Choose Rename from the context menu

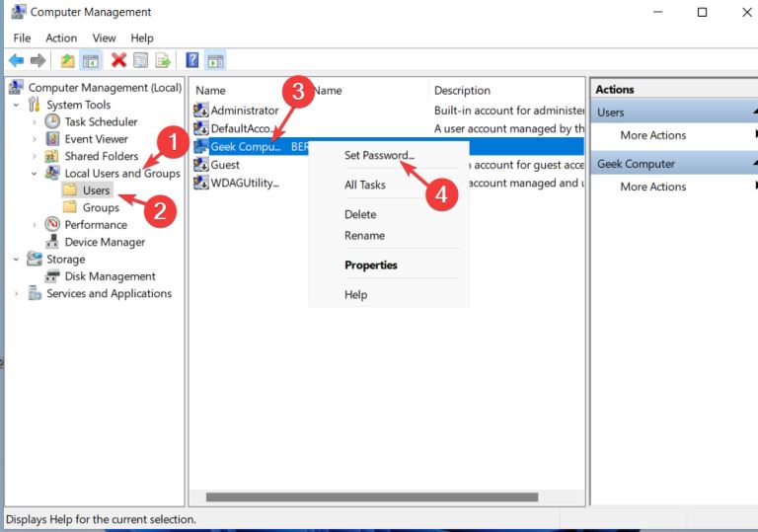[364, 236]
